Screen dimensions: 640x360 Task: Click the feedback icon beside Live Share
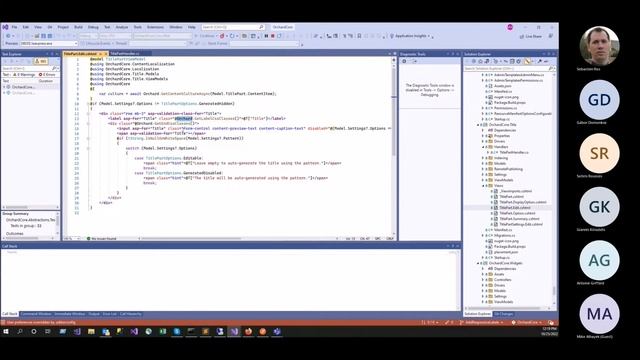(x=551, y=36)
